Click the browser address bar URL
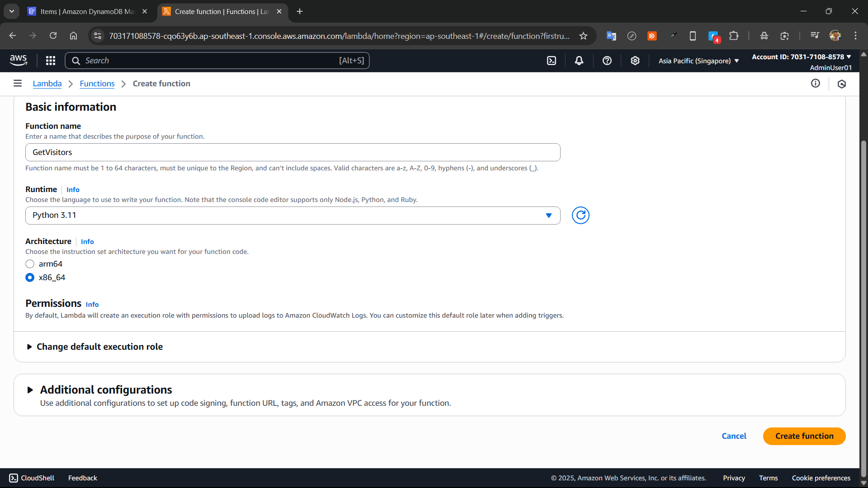 coord(339,36)
